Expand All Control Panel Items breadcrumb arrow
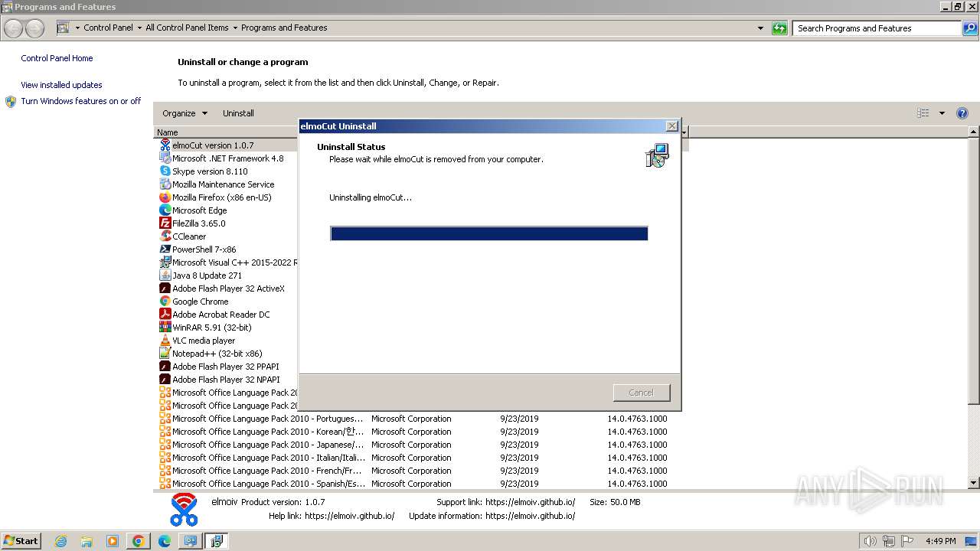 [x=235, y=28]
